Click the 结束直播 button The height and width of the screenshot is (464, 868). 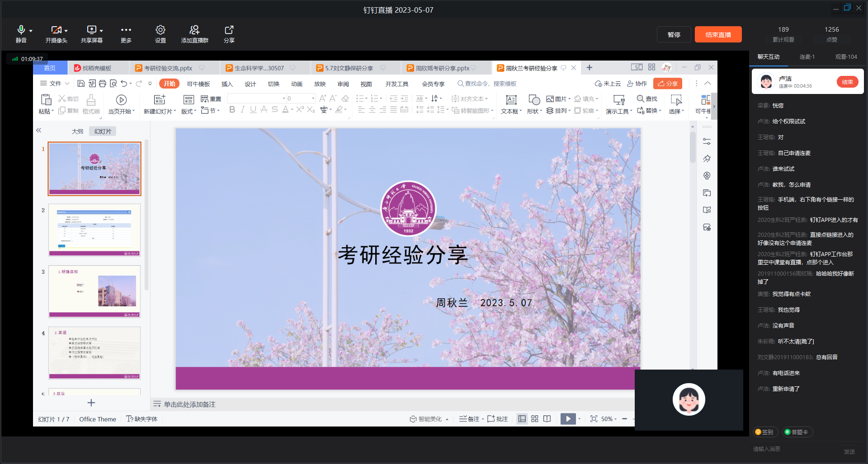point(718,35)
